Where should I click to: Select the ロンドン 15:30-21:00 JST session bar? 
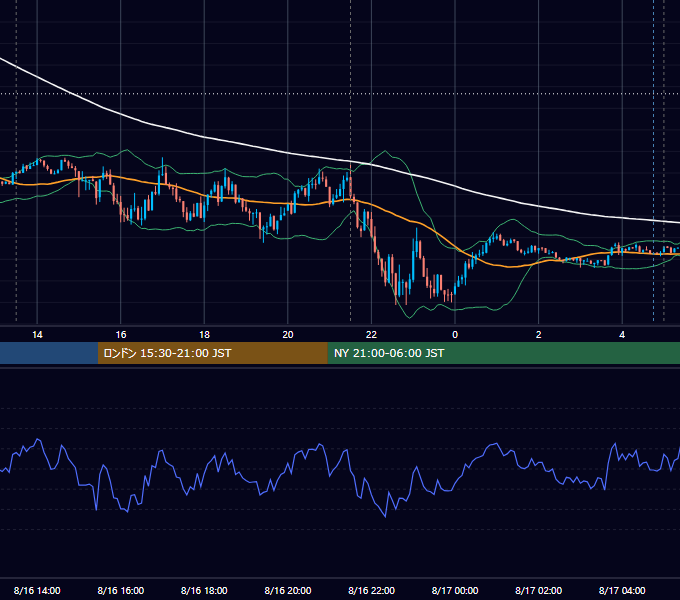pos(212,353)
